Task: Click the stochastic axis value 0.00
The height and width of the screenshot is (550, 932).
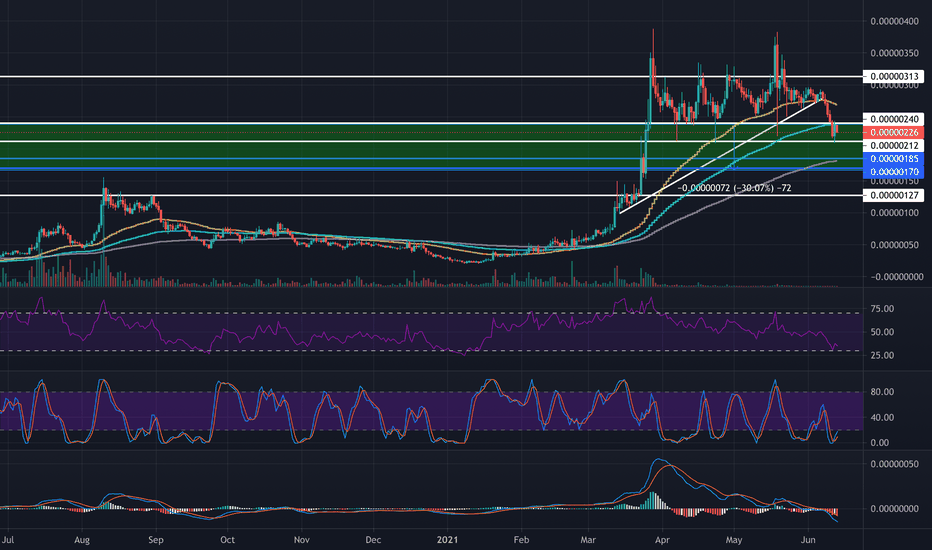Action: point(880,442)
